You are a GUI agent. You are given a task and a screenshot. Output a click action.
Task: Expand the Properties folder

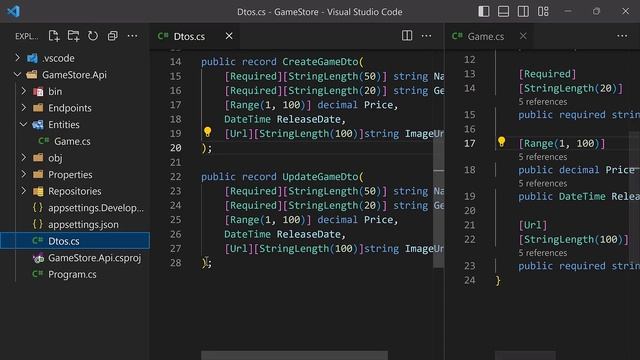[x=24, y=174]
